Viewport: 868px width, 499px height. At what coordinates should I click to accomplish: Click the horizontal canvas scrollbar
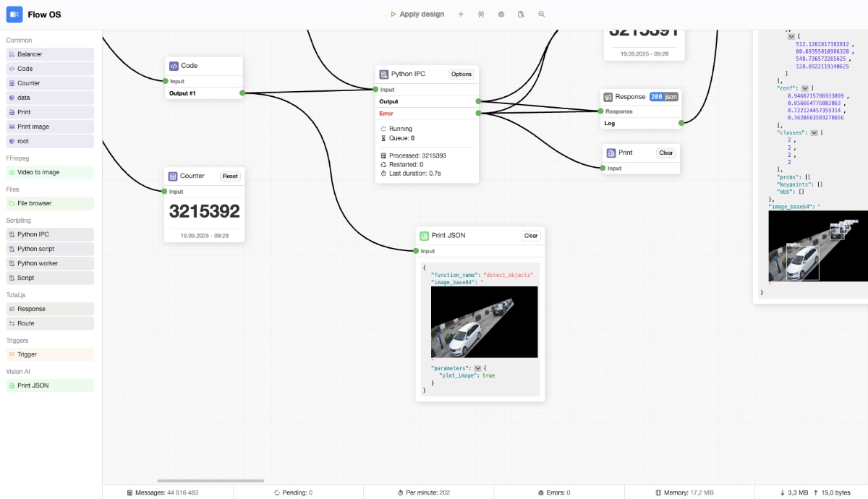210,479
